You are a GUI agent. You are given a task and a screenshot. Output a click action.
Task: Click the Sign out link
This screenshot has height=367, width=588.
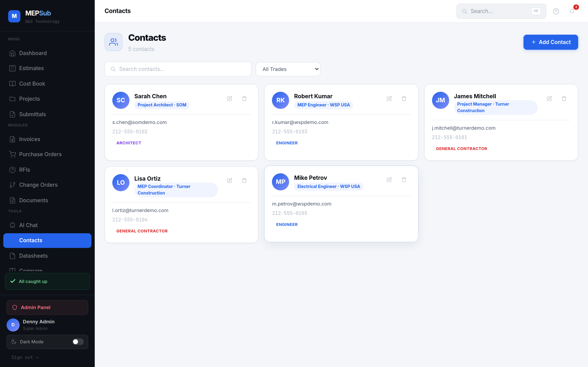25,357
